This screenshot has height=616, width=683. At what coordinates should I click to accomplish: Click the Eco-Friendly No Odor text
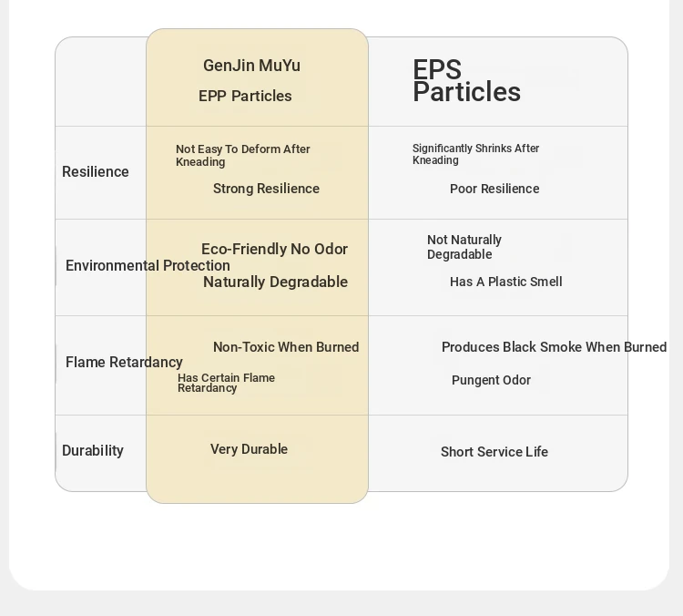tap(274, 249)
